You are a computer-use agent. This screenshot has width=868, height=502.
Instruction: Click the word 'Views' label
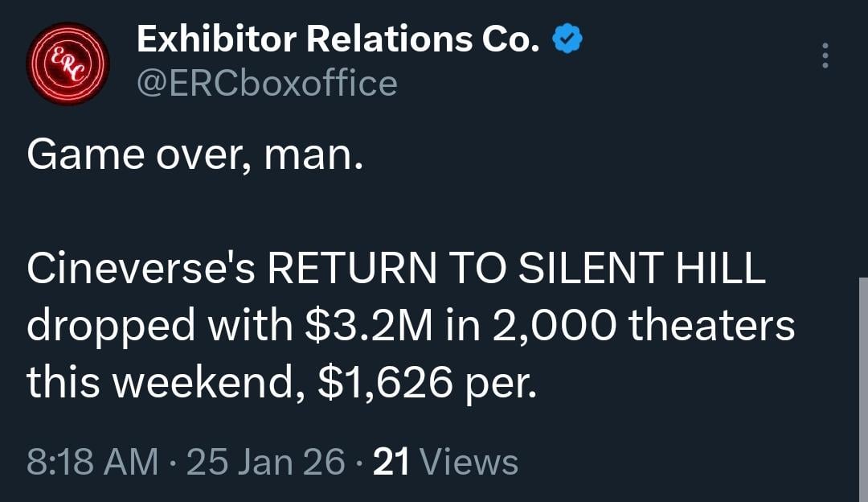pos(469,463)
